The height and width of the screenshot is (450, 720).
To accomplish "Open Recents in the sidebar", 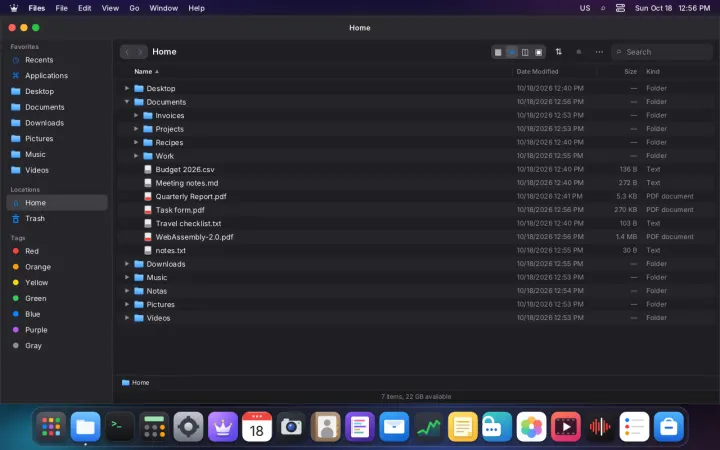I will pos(57,60).
